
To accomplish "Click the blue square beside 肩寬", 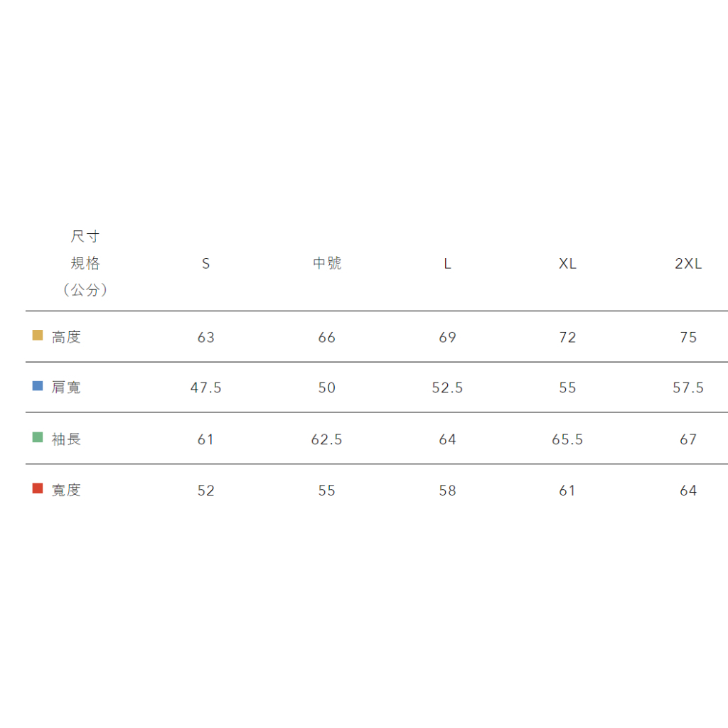I will (38, 387).
